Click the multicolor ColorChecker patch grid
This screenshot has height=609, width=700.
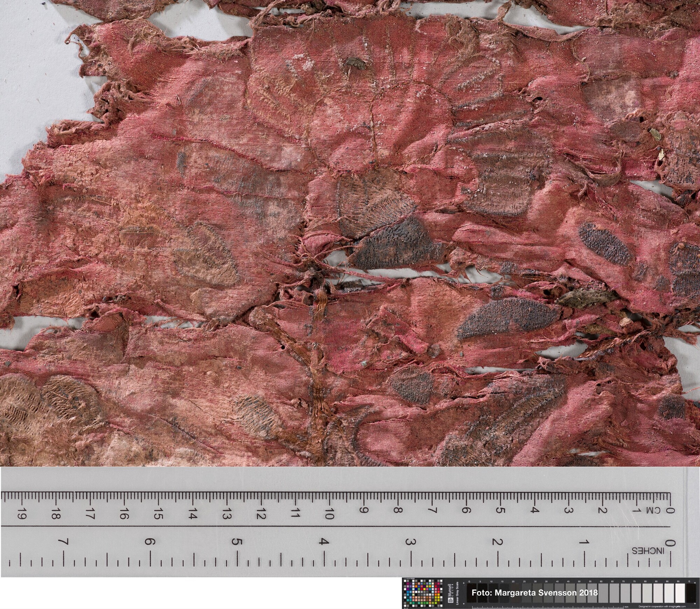point(423,593)
